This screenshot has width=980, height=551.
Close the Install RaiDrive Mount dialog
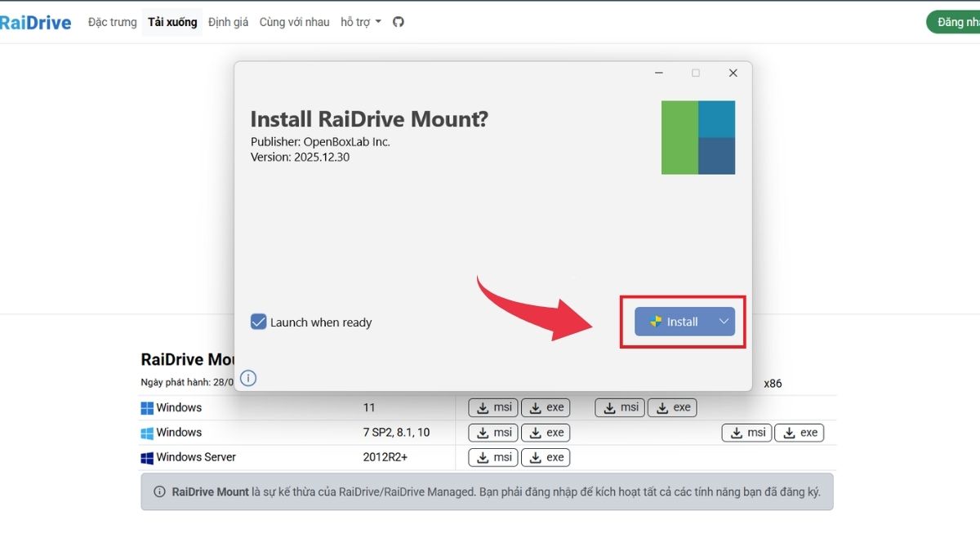[733, 73]
